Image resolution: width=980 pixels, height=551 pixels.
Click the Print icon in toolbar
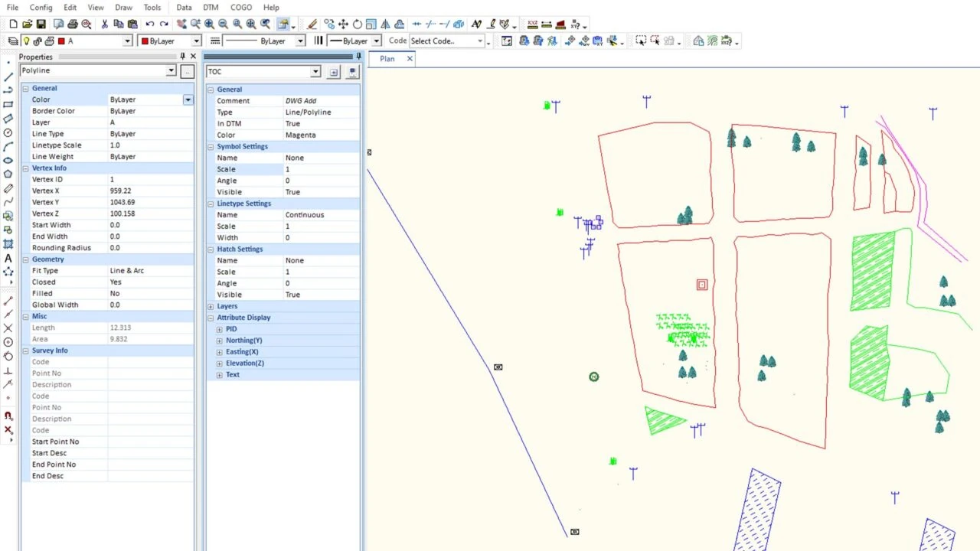pyautogui.click(x=73, y=24)
